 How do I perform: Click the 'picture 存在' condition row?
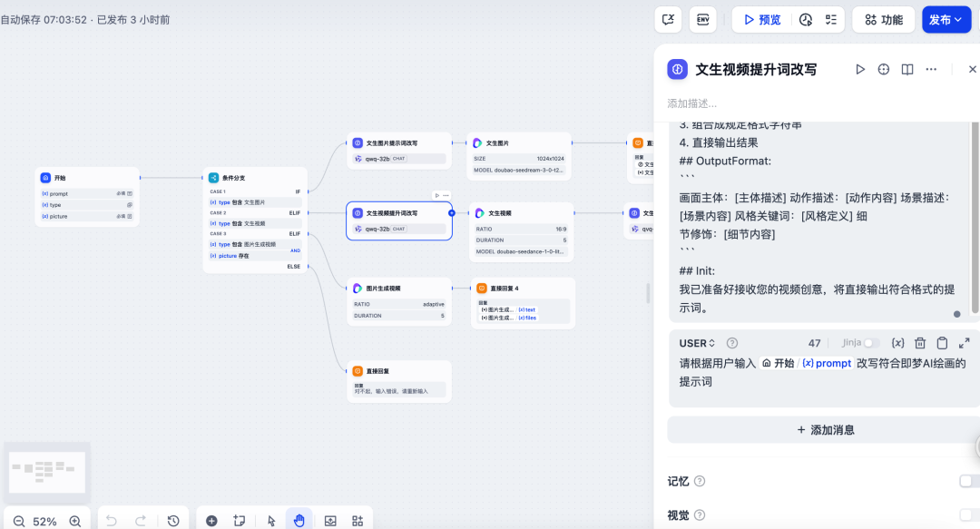(255, 256)
